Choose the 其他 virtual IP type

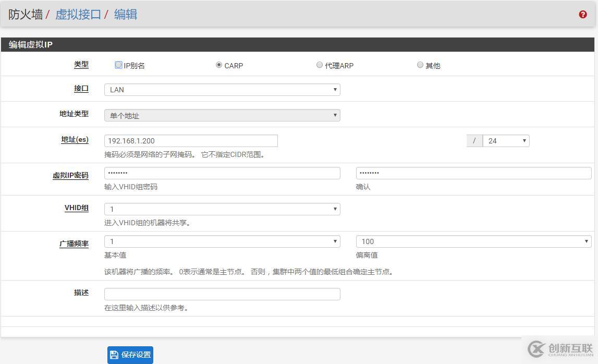click(420, 65)
